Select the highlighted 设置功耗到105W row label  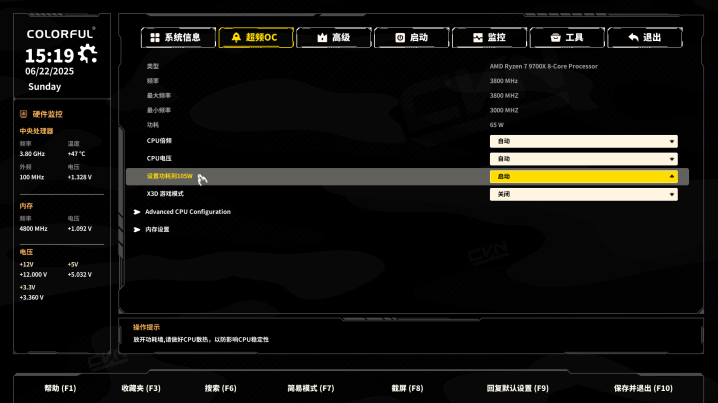pyautogui.click(x=169, y=176)
